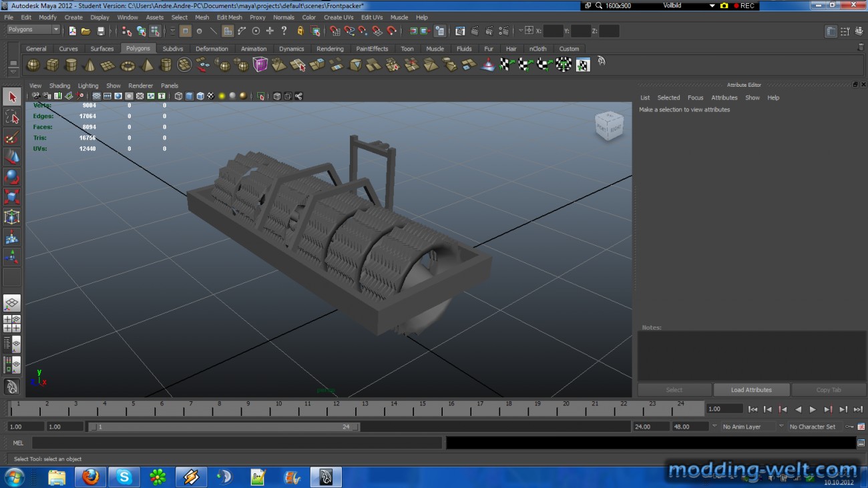Create a polygon pyramid from the shelf
Screen dimensions: 868x488
tap(147, 65)
